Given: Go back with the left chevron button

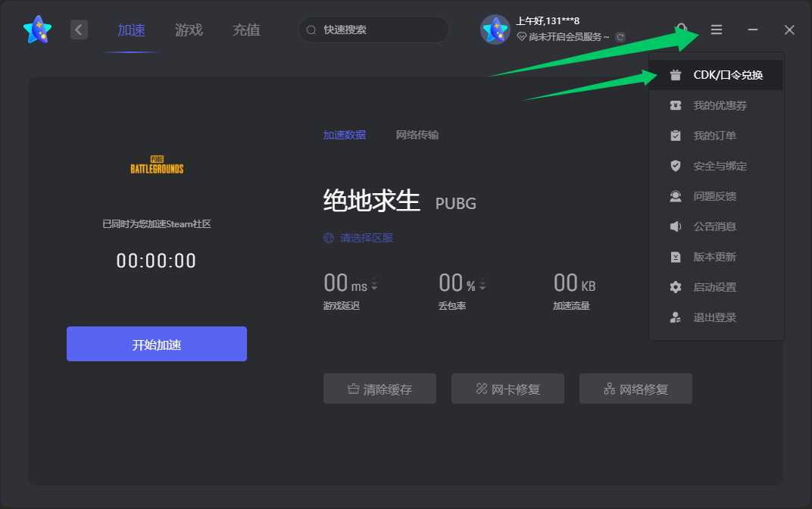Looking at the screenshot, I should click(79, 30).
